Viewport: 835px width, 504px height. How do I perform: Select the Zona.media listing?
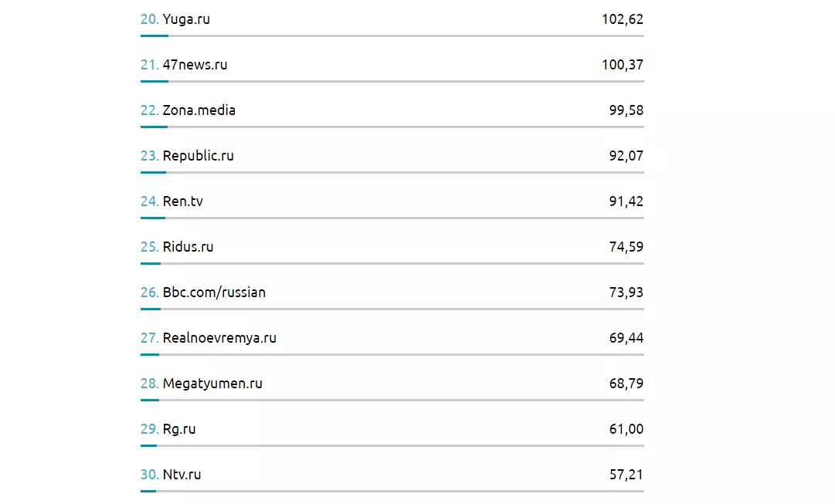point(199,110)
